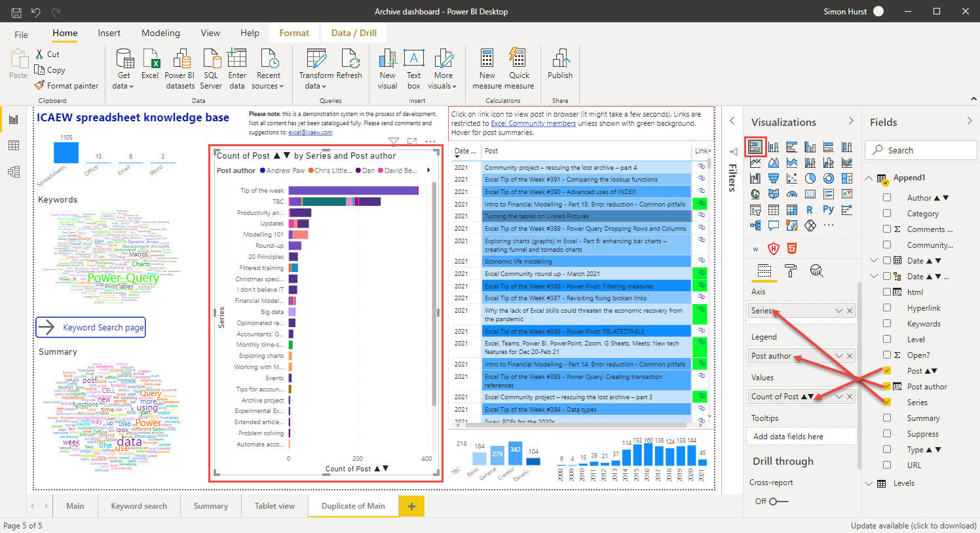Uncheck the Post field checkbox
This screenshot has width=980, height=533.
tap(888, 370)
